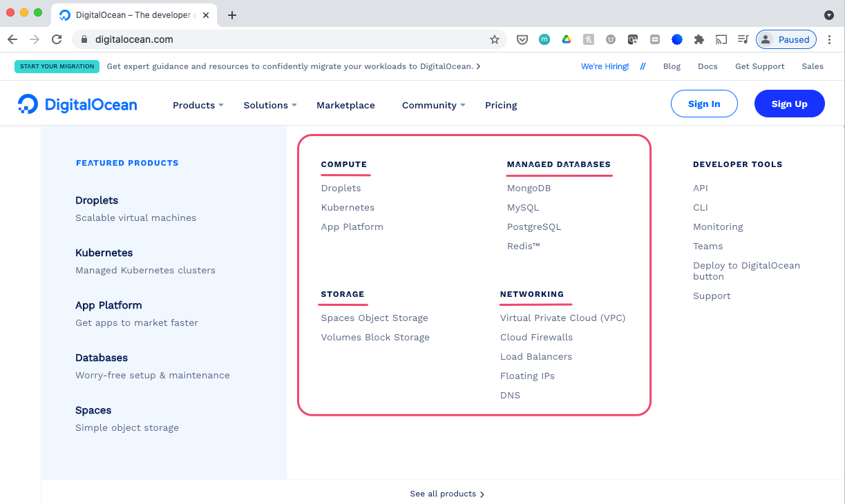Open the Get Support link

(759, 66)
